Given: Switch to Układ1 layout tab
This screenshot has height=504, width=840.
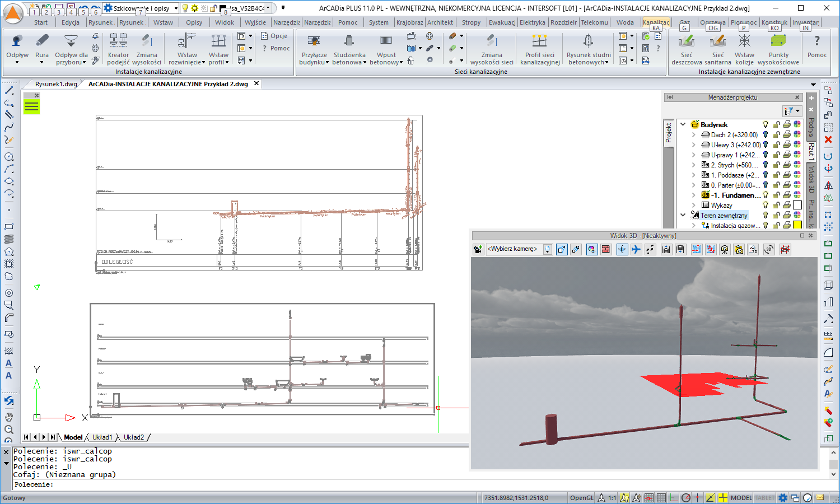Looking at the screenshot, I should (x=102, y=437).
